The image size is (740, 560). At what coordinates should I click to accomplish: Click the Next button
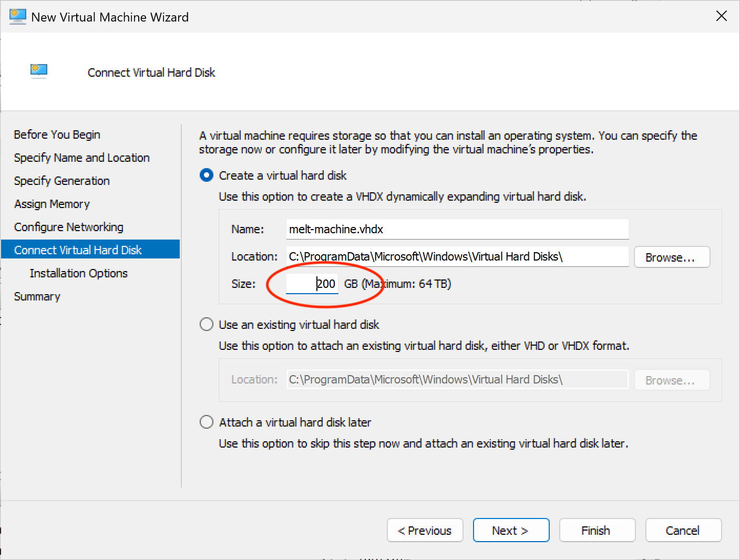coord(511,531)
